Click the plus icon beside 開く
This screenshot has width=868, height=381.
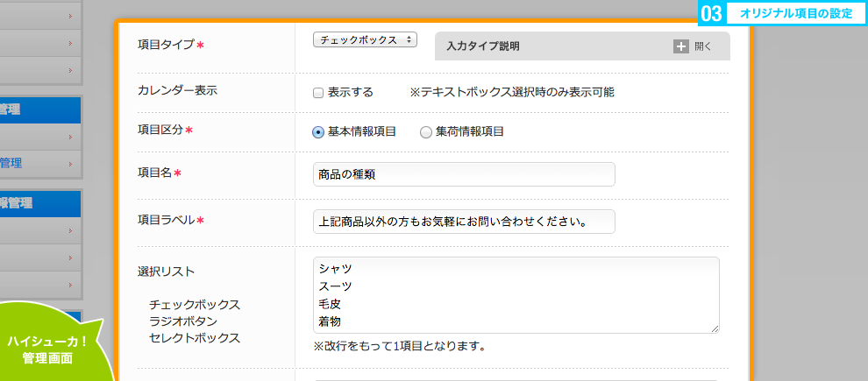pyautogui.click(x=681, y=46)
